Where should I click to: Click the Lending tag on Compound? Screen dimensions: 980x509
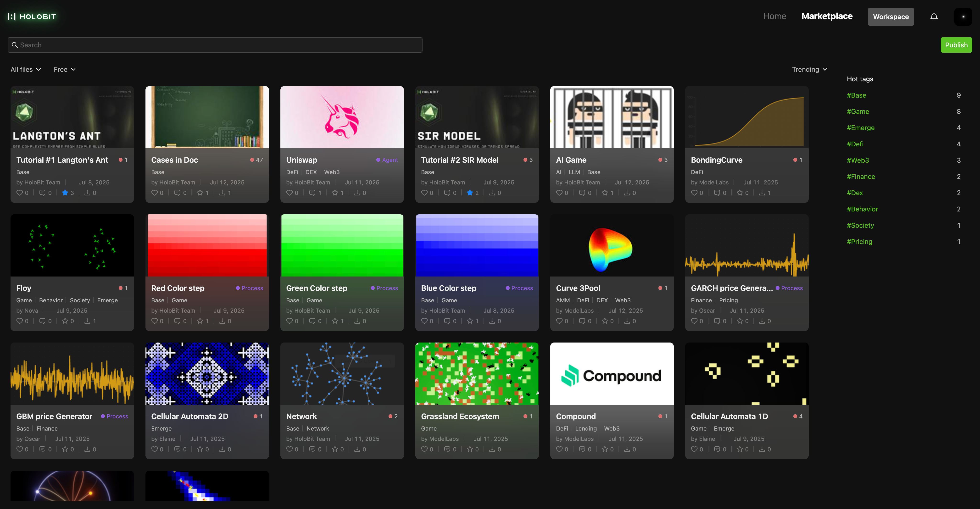point(586,429)
